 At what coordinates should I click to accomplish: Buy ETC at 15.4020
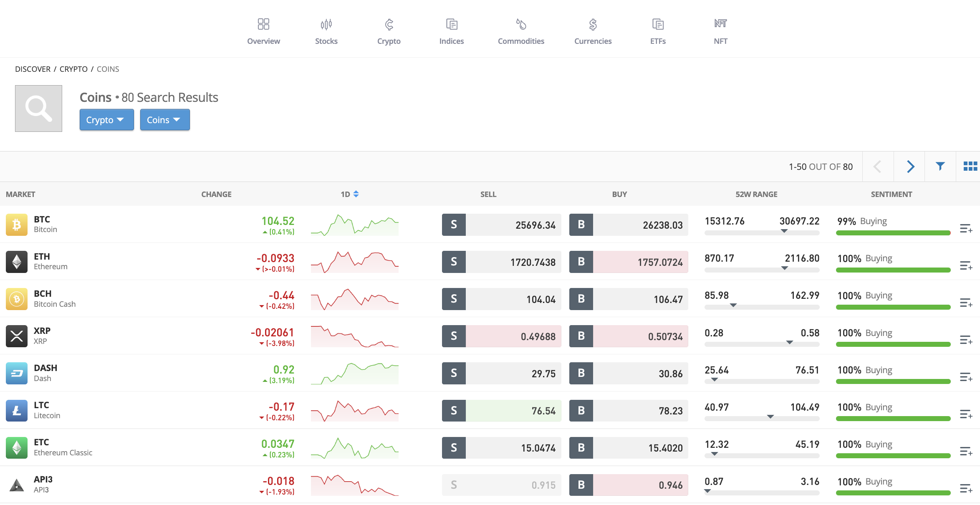[629, 447]
